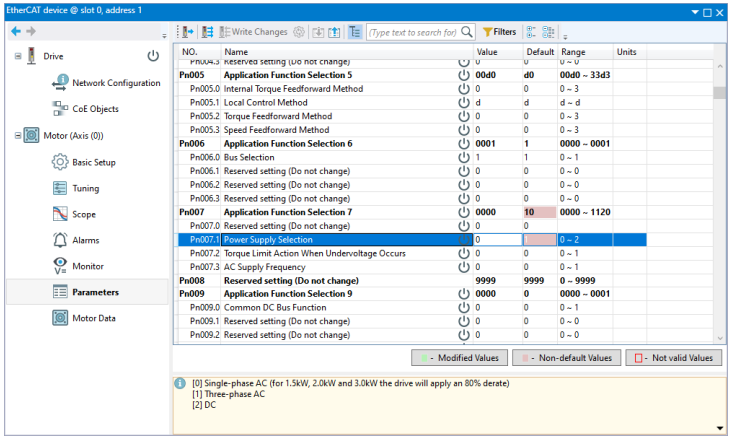
Task: Click the power icon on Pn005 row
Action: point(464,75)
